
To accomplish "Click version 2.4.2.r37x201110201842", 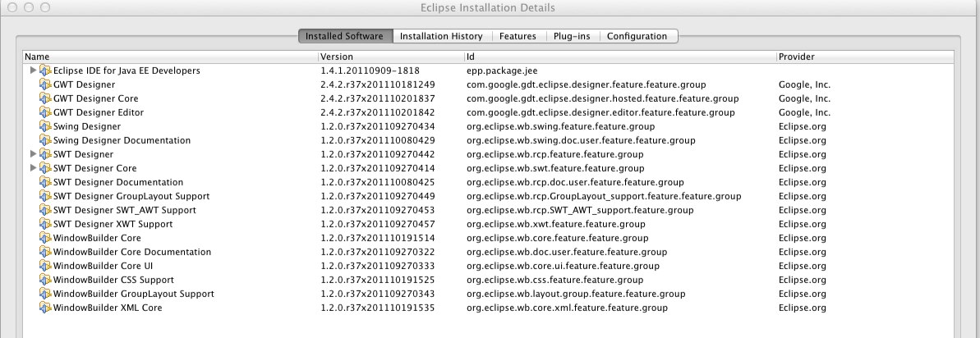I will click(378, 112).
